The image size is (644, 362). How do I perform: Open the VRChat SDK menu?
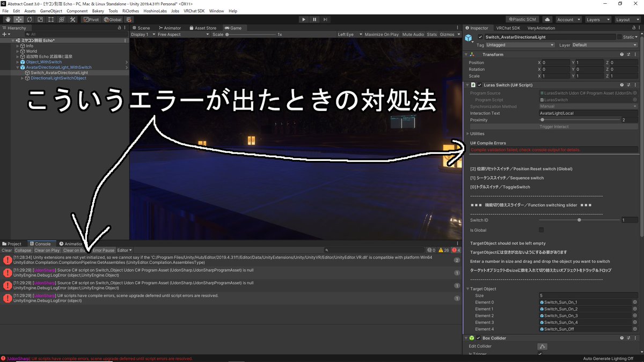[195, 11]
